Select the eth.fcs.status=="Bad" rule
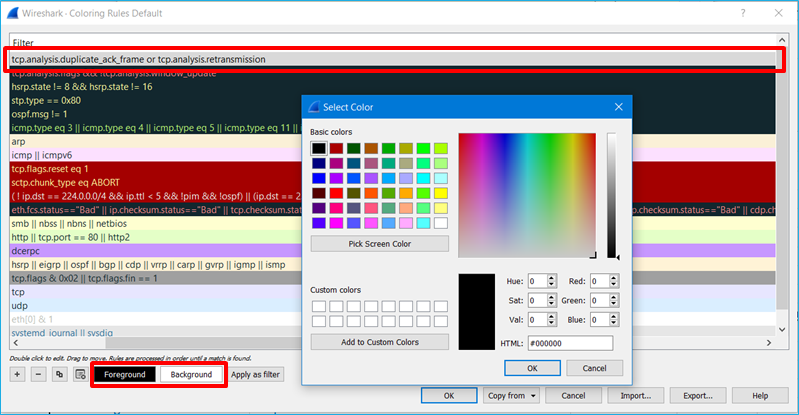Screen dimensions: 799x415 [155, 210]
